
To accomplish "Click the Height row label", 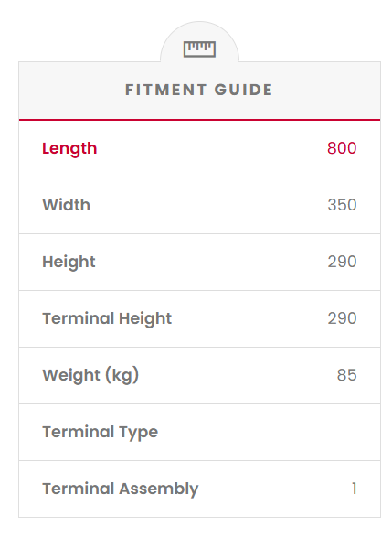I will (69, 263).
